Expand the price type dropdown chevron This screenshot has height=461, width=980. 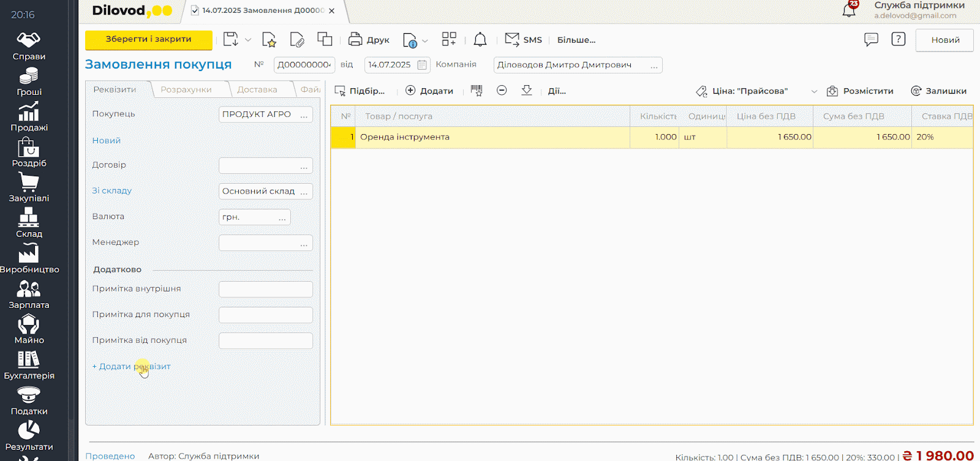(x=814, y=91)
